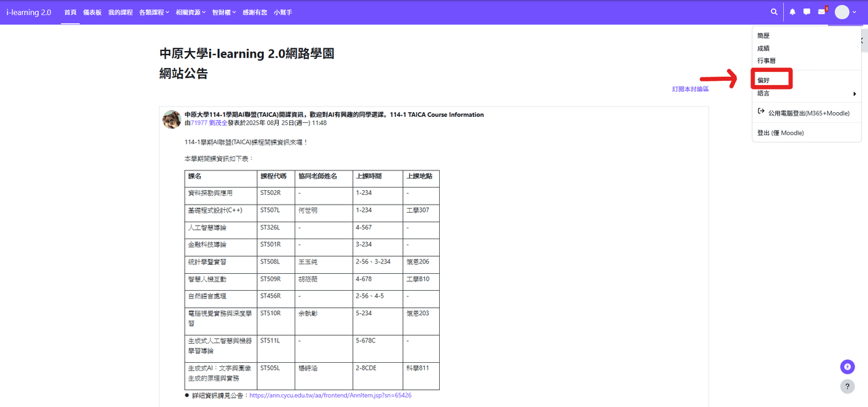Open the messaging chat bubble icon

coord(806,12)
